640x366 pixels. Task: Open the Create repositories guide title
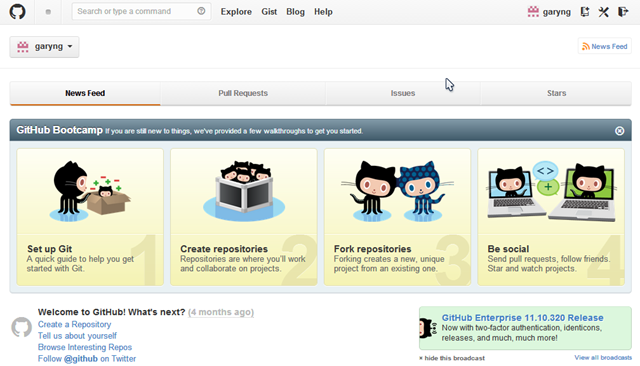(224, 249)
